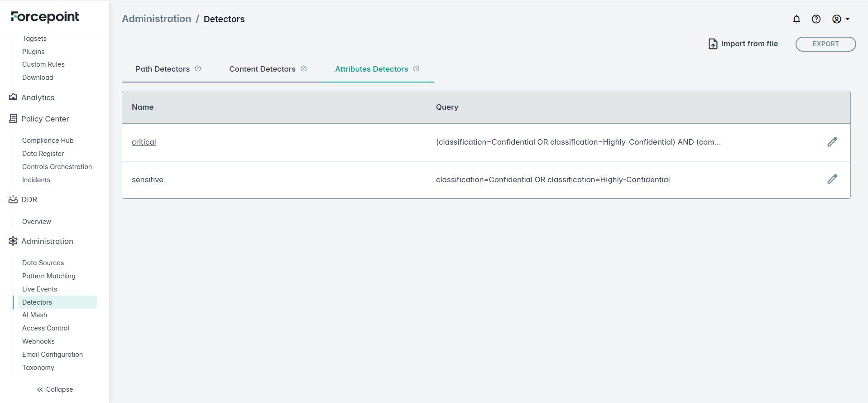Go to Data Sources in sidebar

(x=43, y=263)
